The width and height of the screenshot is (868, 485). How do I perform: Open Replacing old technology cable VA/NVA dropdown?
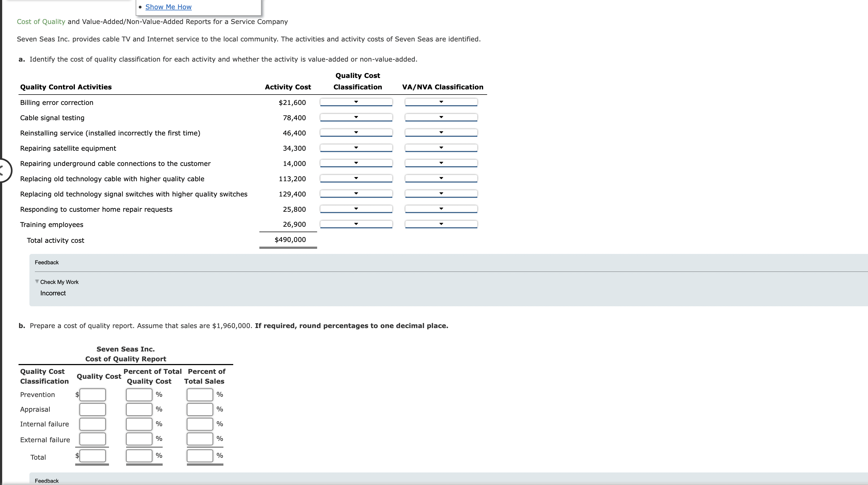pyautogui.click(x=441, y=178)
